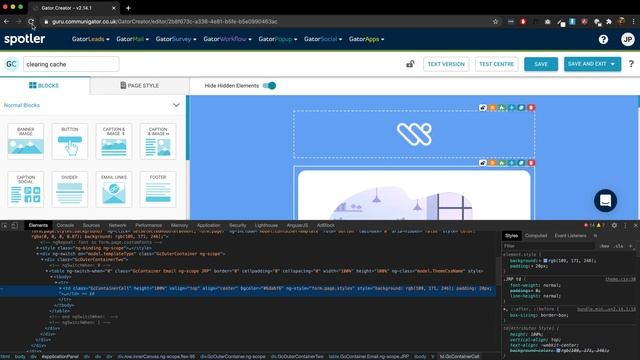Click the Spotler logo
640x360 pixels.
[x=24, y=39]
